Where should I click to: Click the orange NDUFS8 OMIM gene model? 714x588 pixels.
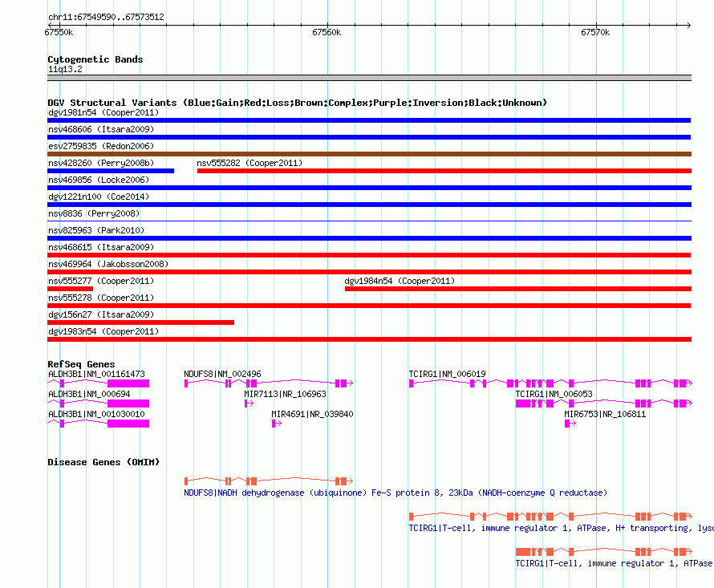[269, 481]
